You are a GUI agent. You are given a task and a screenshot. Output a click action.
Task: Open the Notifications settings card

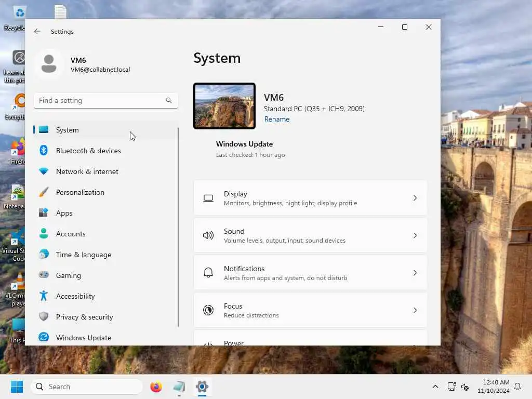pyautogui.click(x=310, y=273)
